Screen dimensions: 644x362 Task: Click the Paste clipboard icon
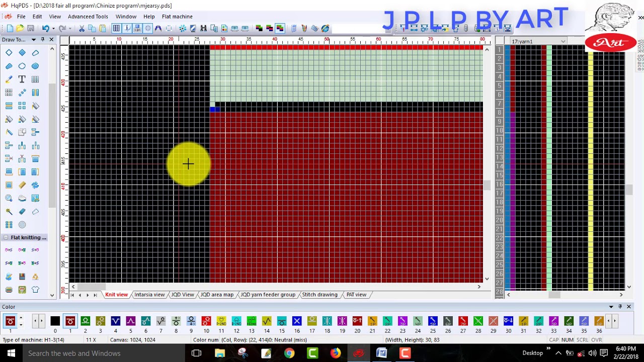(x=103, y=28)
